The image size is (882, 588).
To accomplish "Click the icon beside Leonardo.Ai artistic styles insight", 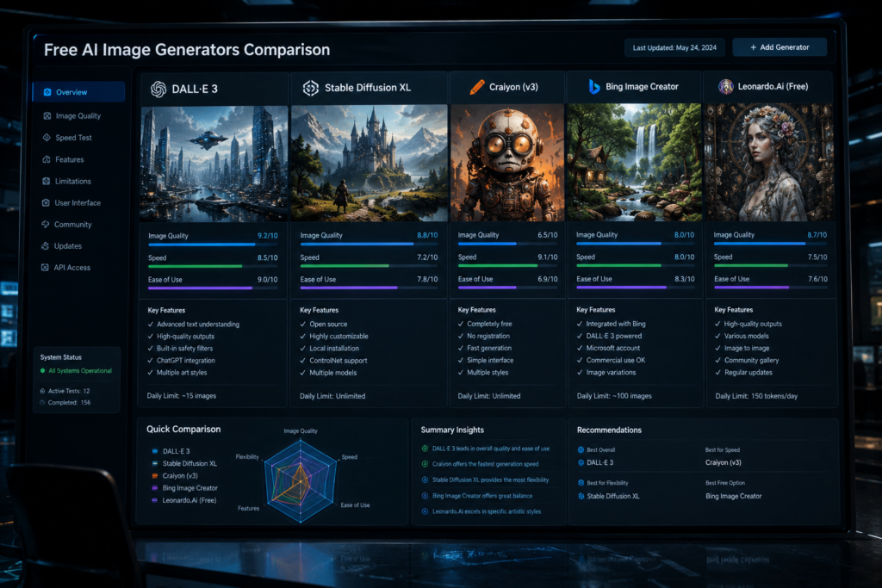I will point(425,511).
